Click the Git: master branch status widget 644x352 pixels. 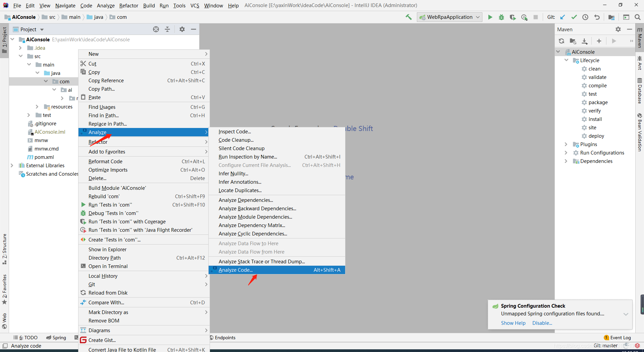[605, 346]
